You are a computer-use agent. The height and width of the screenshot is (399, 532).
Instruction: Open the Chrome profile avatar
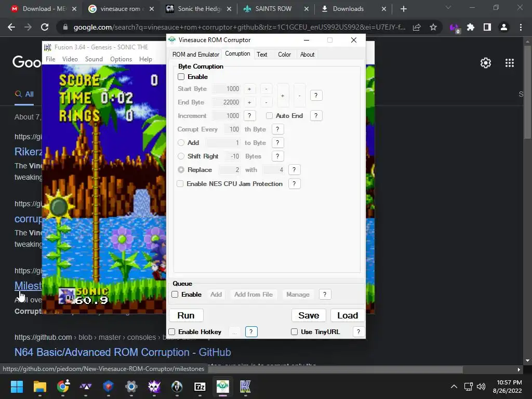click(x=504, y=27)
